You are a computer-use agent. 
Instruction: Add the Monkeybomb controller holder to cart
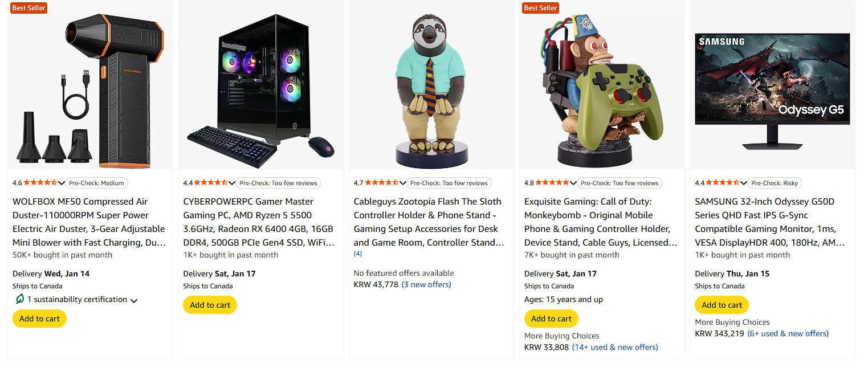[x=551, y=319]
